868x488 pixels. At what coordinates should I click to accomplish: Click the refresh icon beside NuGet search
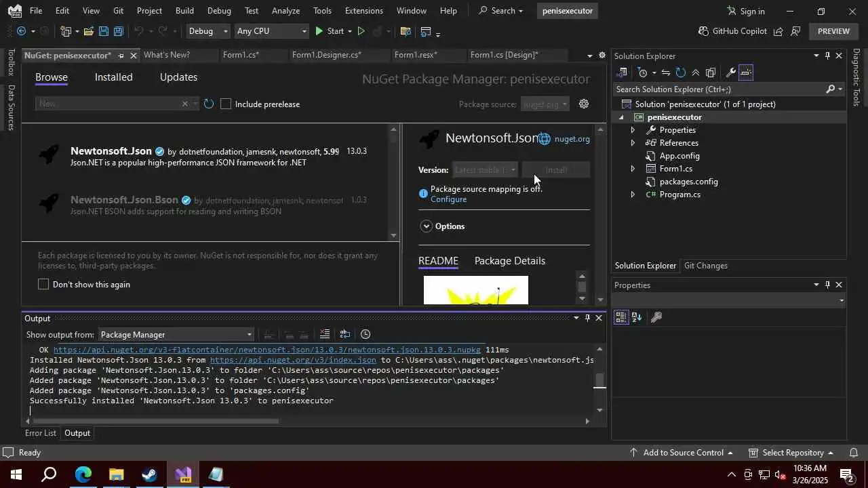click(209, 104)
